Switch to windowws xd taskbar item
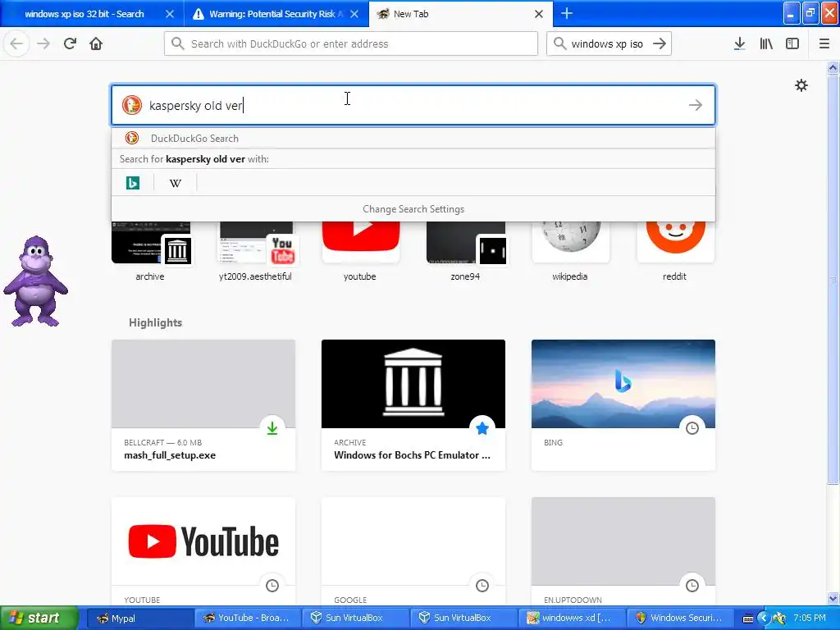The image size is (840, 630). coord(571,618)
